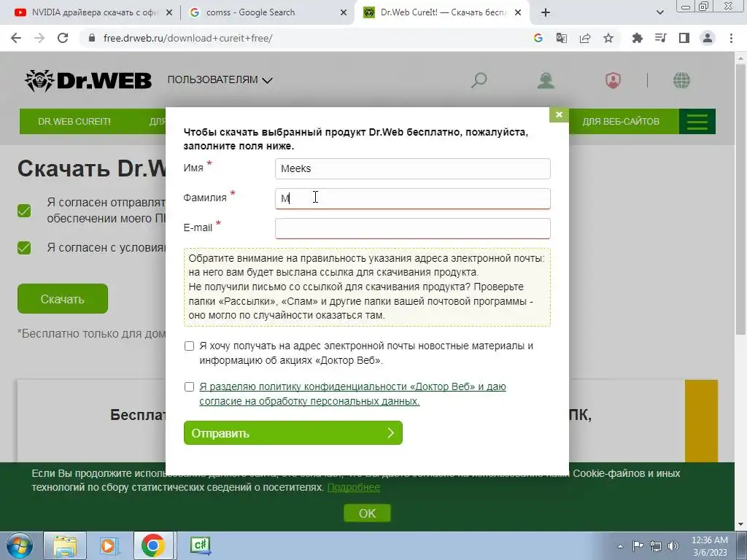Open the Chrome profile avatar

708,38
